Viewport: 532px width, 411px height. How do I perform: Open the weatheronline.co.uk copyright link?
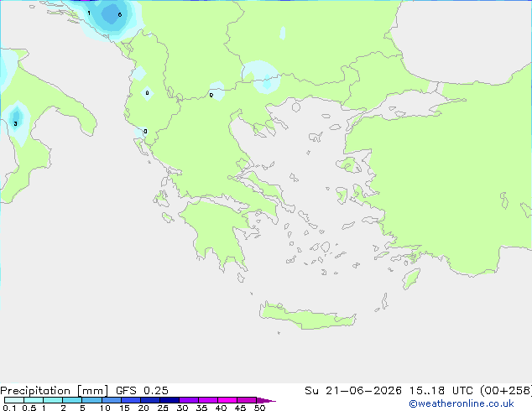pos(462,403)
